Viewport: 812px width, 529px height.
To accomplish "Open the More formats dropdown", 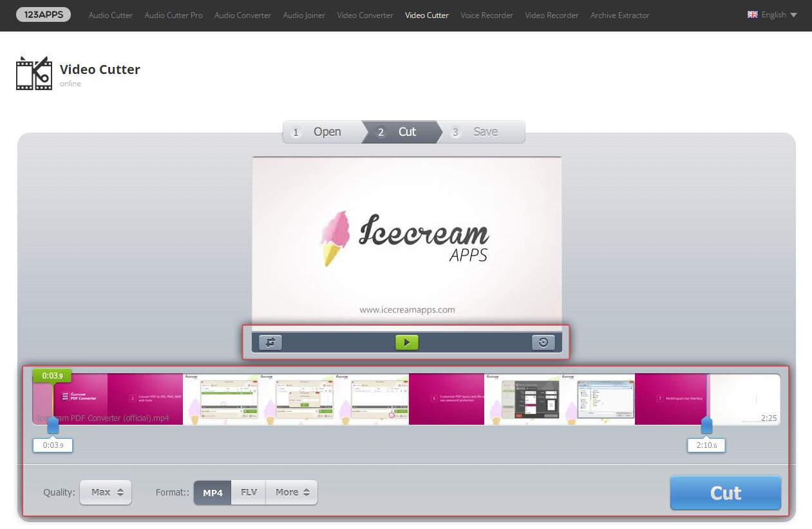I will click(291, 492).
